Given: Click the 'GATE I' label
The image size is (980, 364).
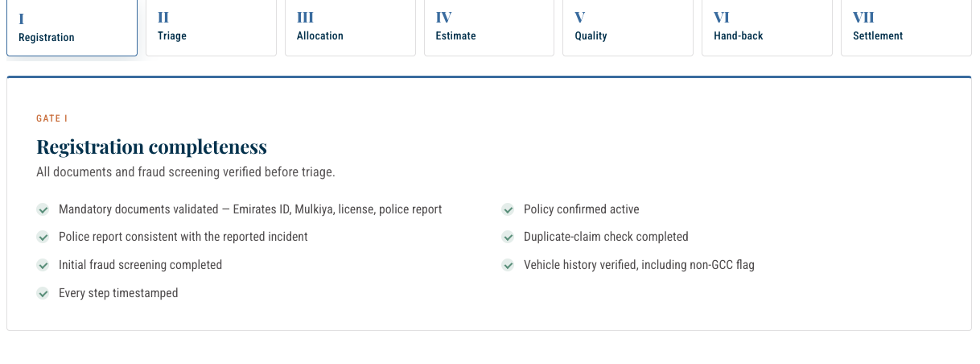Looking at the screenshot, I should click(51, 118).
